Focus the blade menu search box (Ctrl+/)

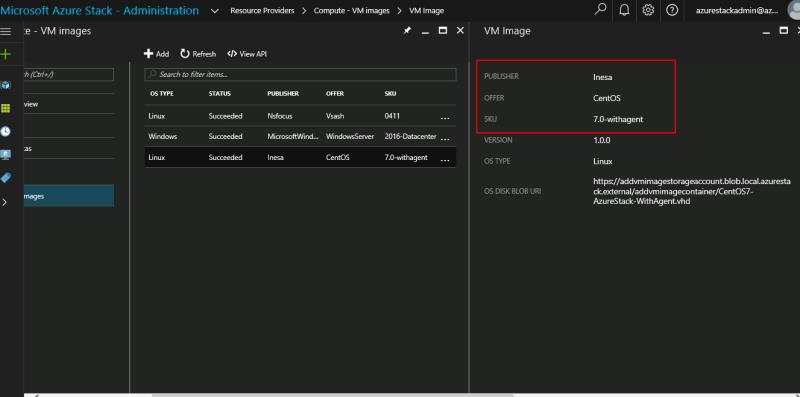(x=68, y=75)
